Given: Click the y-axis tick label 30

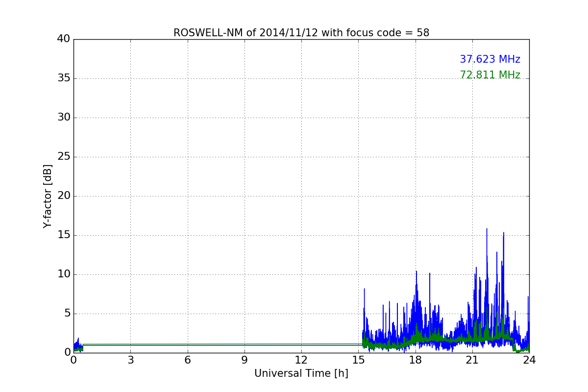Looking at the screenshot, I should tap(64, 117).
